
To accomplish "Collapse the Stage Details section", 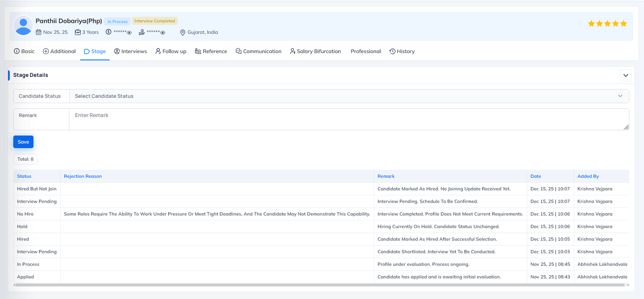I will tap(626, 75).
